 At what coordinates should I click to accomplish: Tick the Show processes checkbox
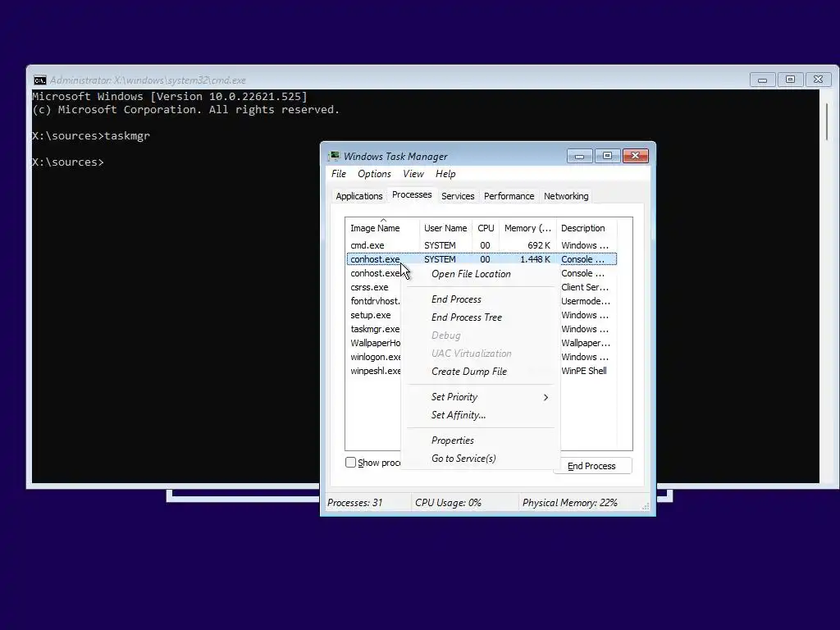pos(350,463)
